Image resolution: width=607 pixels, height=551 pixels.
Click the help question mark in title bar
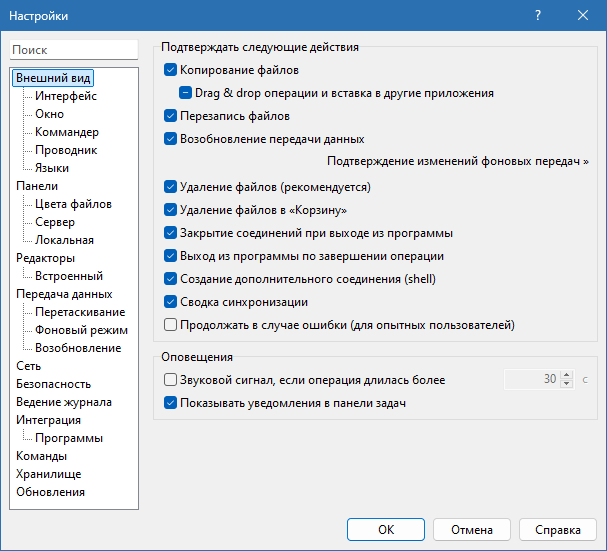tap(538, 15)
